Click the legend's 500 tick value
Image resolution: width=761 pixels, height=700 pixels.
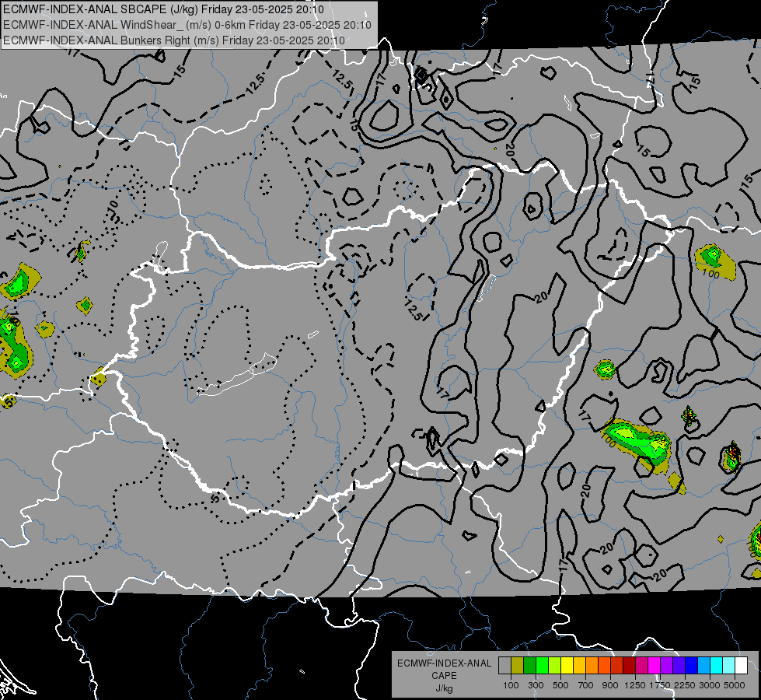(x=560, y=686)
